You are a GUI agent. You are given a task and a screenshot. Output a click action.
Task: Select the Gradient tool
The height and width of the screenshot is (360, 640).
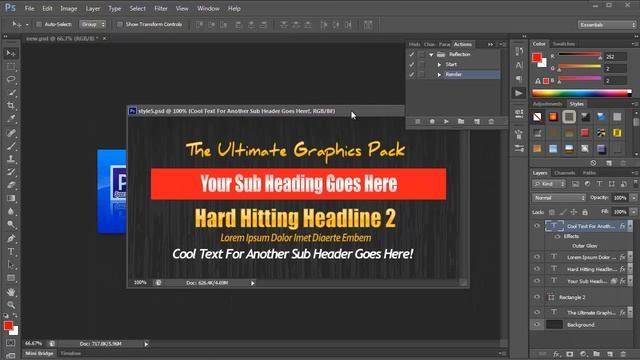pos(11,198)
